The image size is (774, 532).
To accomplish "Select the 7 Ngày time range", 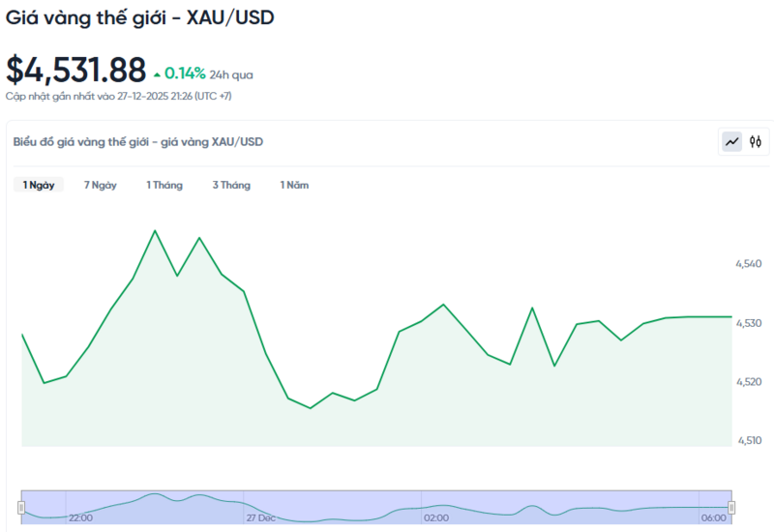I will pyautogui.click(x=101, y=185).
